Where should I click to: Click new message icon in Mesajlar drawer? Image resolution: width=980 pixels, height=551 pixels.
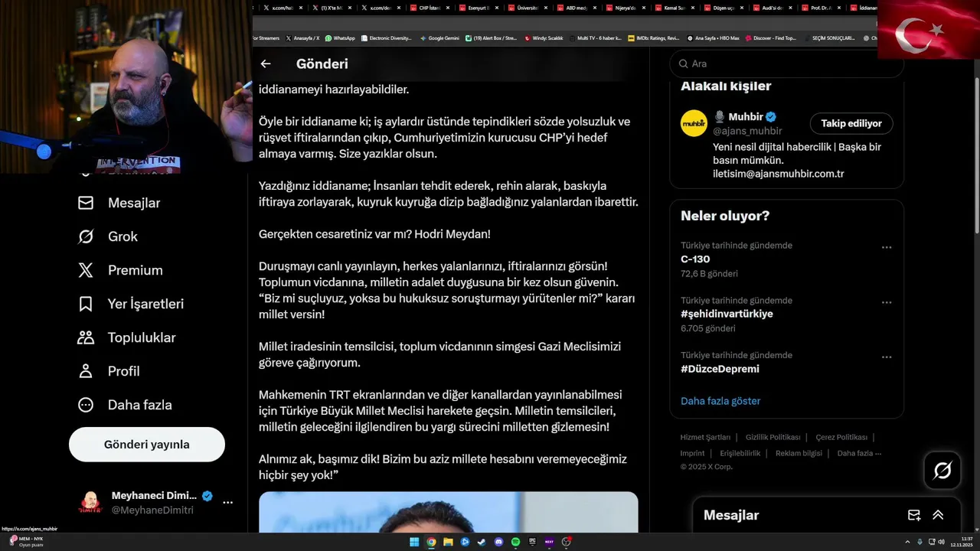913,515
